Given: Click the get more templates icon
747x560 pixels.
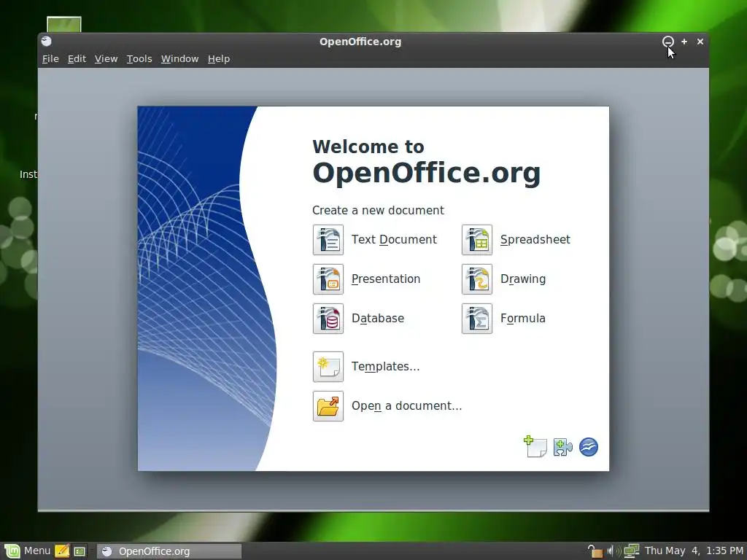Looking at the screenshot, I should point(535,447).
